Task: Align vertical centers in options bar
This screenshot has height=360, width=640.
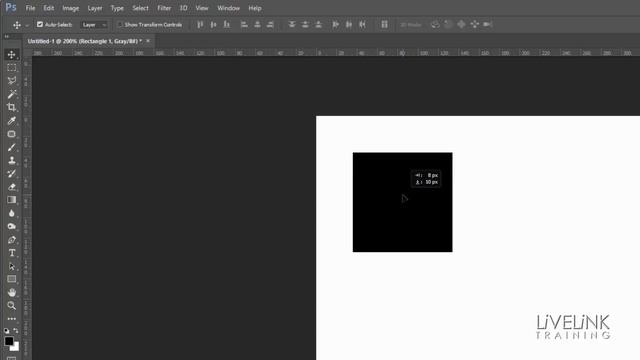Action: click(213, 24)
